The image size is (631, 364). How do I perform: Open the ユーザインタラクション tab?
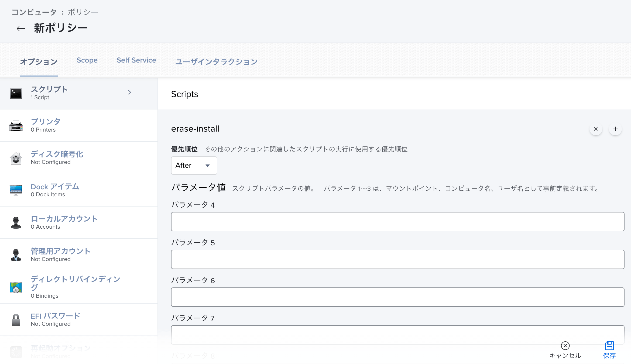216,62
